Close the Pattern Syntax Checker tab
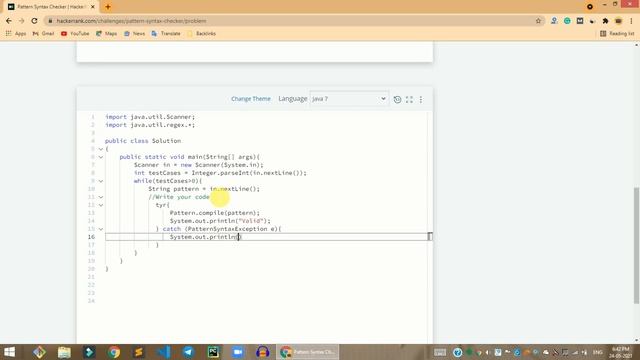Viewport: 640px width, 360px height. (93, 7)
